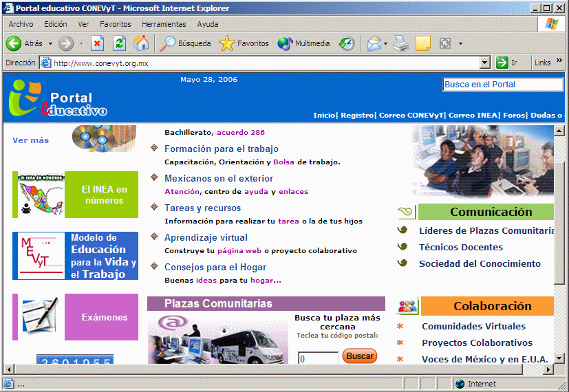
Task: Open Consejos para el Hogar link
Action: (x=215, y=268)
